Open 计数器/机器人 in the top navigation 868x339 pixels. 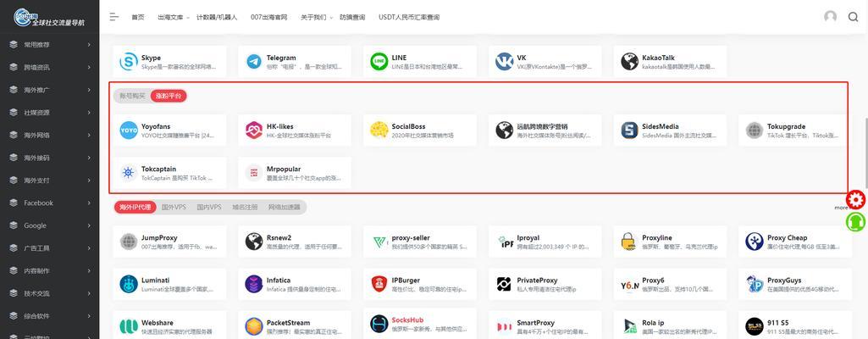tap(217, 17)
